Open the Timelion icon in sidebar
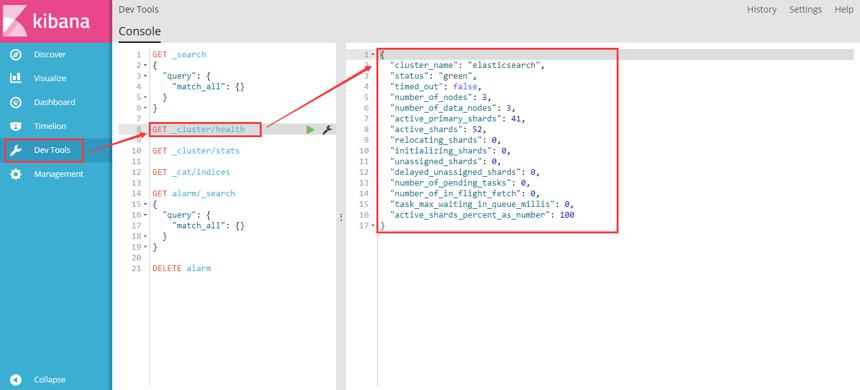Screen dimensions: 860x390 pos(16,126)
